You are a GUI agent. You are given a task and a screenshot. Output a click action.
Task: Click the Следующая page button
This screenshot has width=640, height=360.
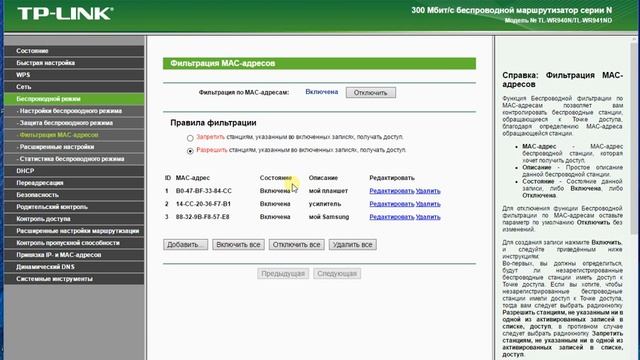(337, 273)
